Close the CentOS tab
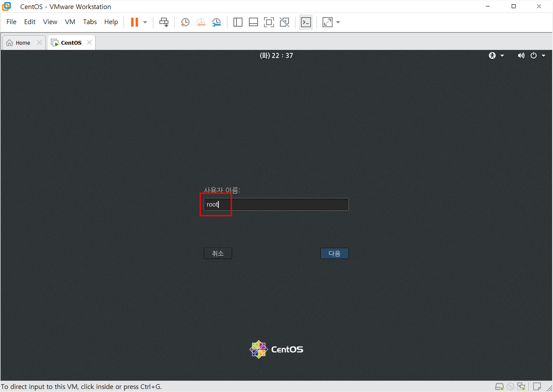 click(89, 43)
